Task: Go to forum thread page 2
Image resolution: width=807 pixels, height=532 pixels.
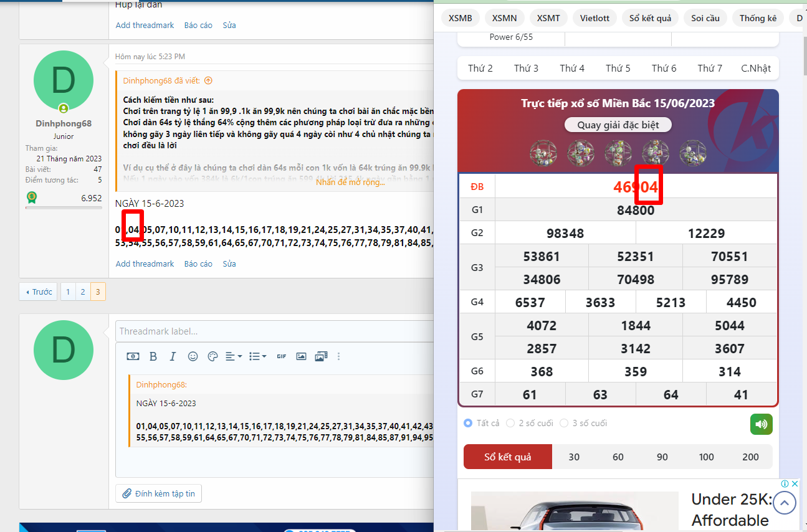Action: click(x=83, y=292)
